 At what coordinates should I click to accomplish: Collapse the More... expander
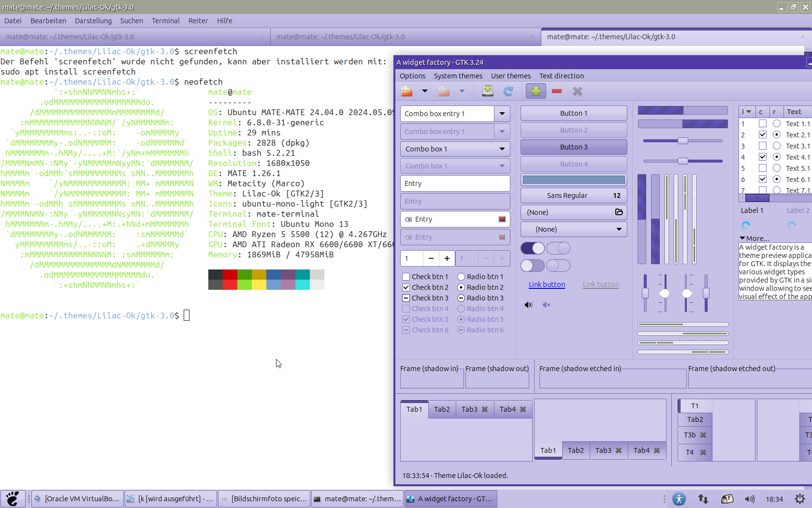(x=754, y=239)
